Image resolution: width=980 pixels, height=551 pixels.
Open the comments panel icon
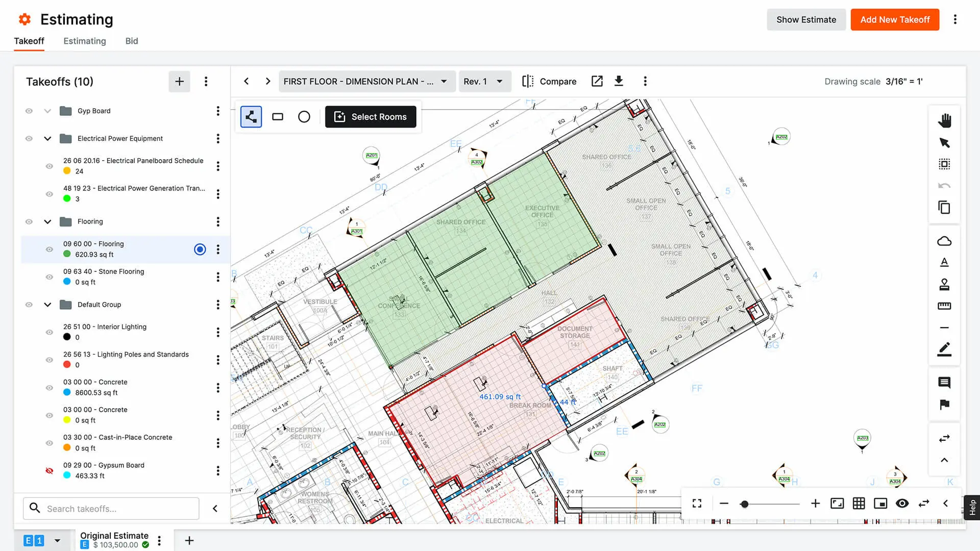(x=945, y=382)
